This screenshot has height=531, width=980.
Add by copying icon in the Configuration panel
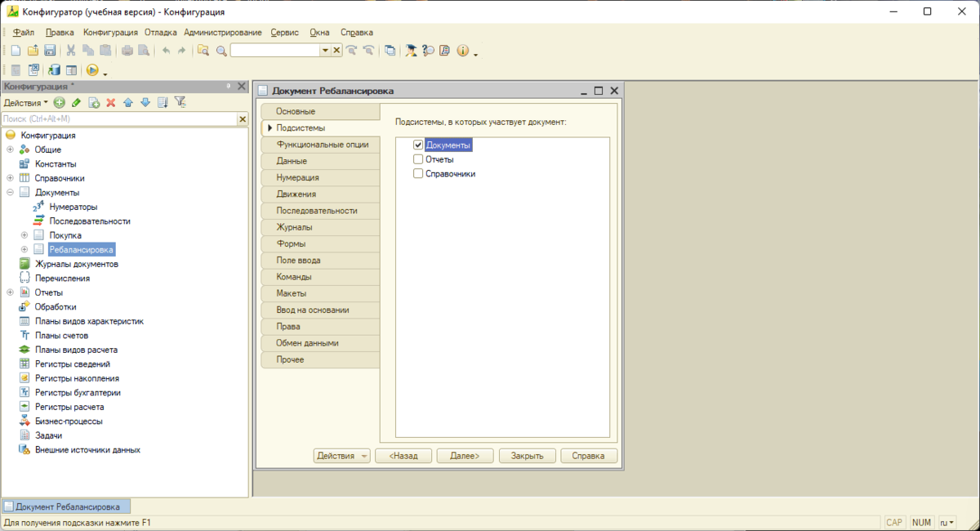tap(94, 103)
